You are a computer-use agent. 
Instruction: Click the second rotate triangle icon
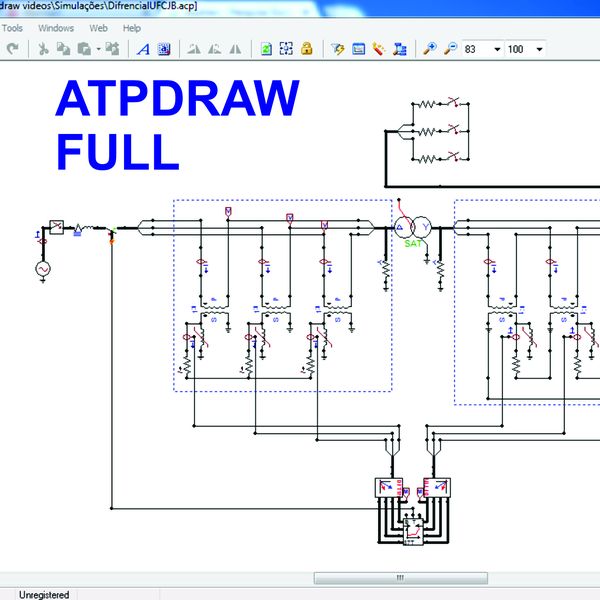[x=214, y=49]
